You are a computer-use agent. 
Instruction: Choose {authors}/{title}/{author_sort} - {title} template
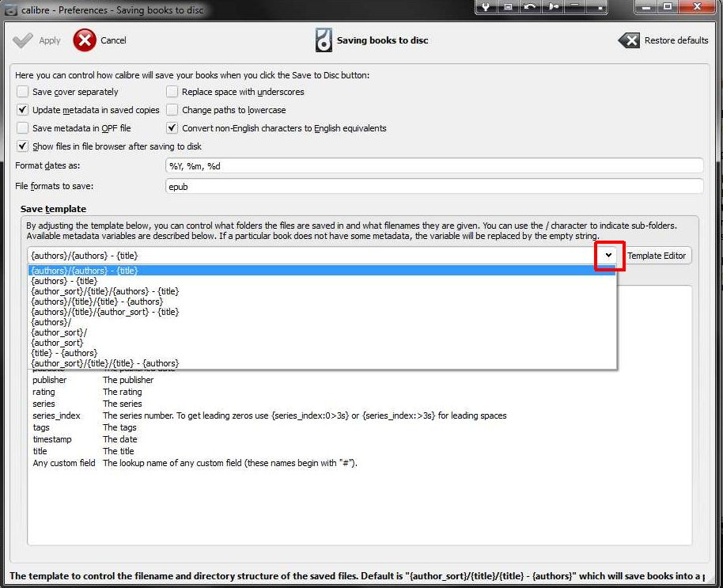(x=322, y=312)
